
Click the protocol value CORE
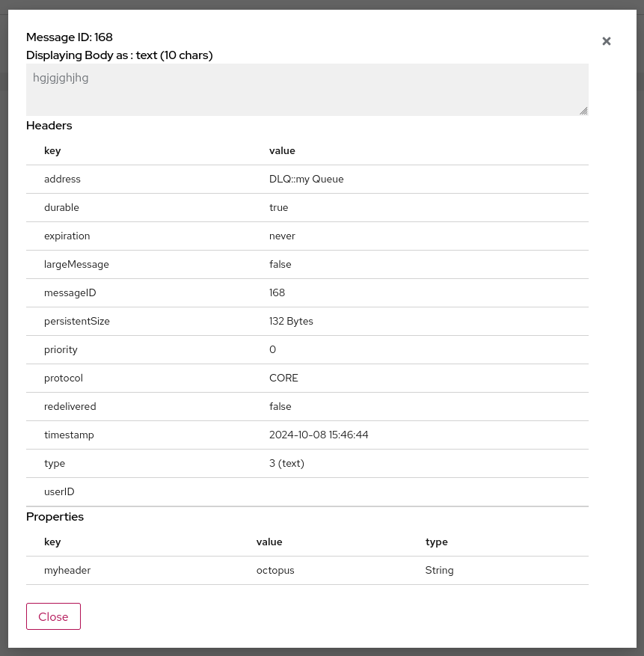tap(283, 378)
